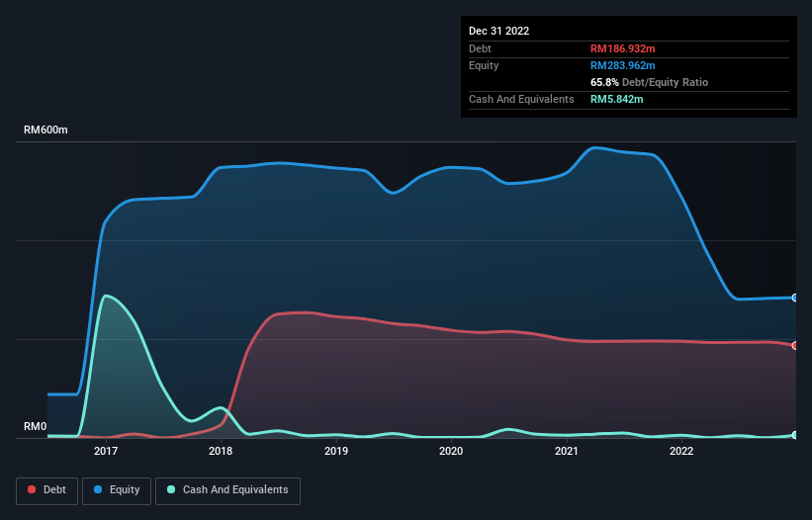Click the Debt label in tooltip

(480, 48)
